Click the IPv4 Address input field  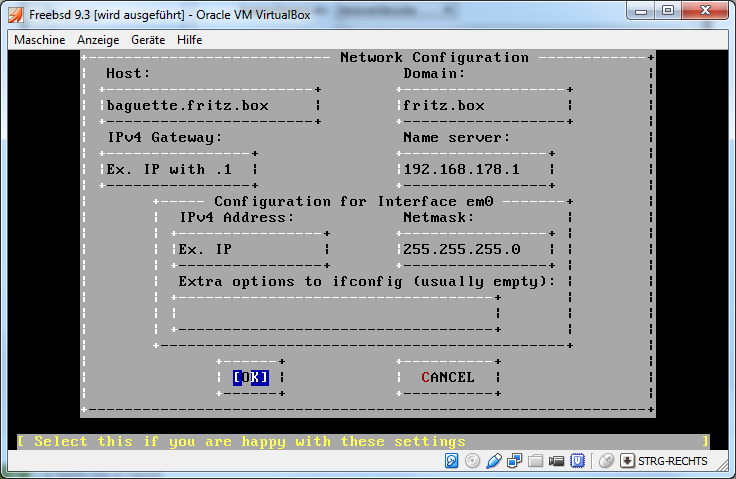251,249
